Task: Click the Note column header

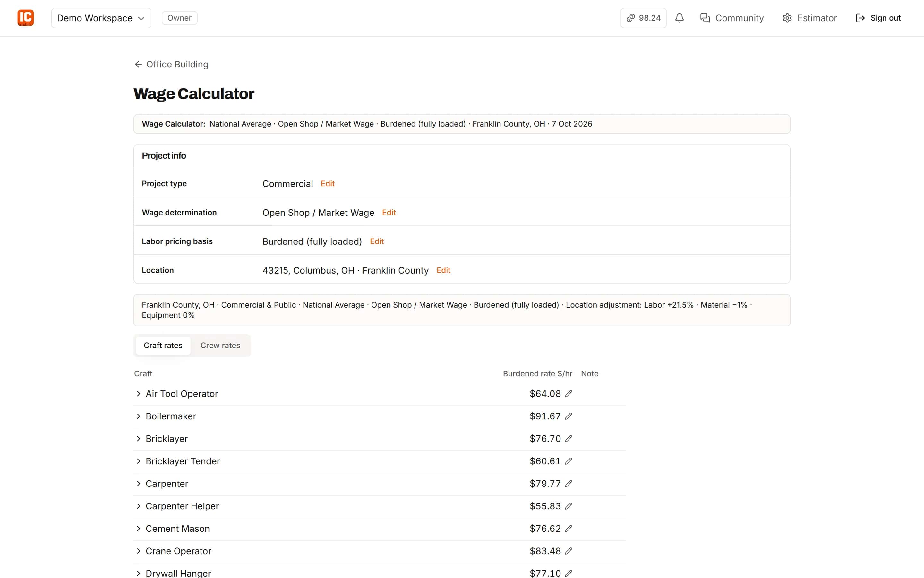Action: coord(589,374)
